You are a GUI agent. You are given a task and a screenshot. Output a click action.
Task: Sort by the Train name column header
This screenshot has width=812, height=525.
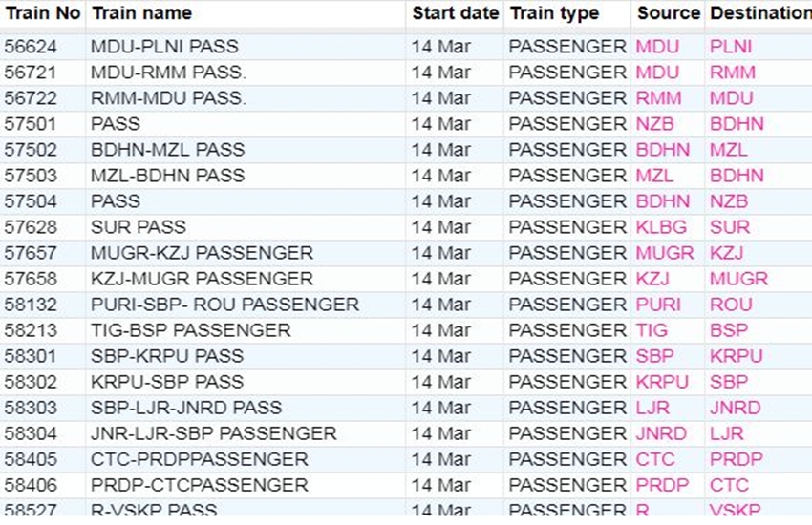140,13
